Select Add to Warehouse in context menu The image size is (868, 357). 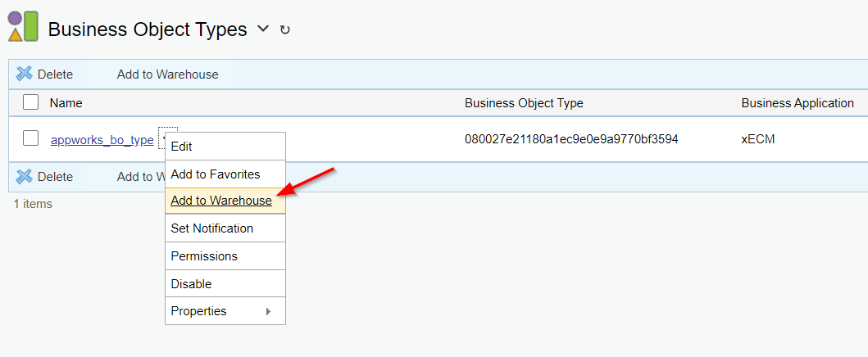click(x=220, y=201)
